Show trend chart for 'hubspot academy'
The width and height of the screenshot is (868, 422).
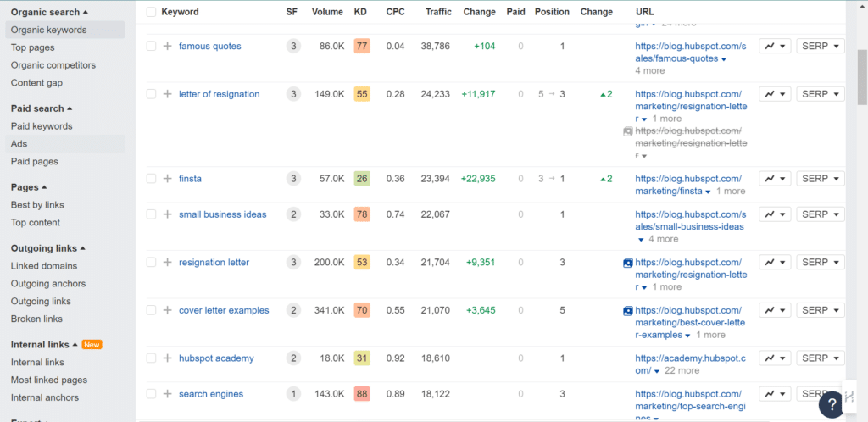coord(775,358)
